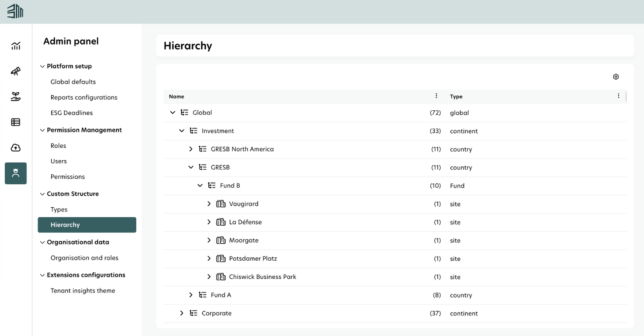Click the (33) count in Investment row

(435, 131)
